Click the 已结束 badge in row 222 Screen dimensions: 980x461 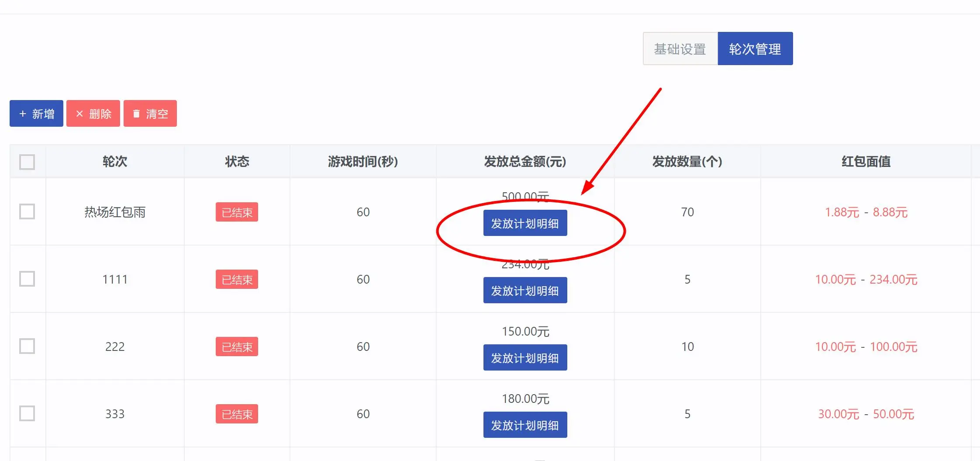point(237,347)
